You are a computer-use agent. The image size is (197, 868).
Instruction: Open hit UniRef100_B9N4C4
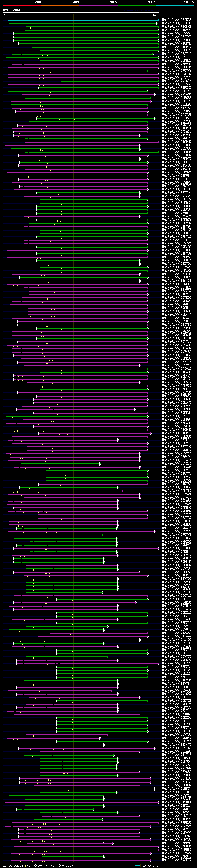(x=177, y=375)
